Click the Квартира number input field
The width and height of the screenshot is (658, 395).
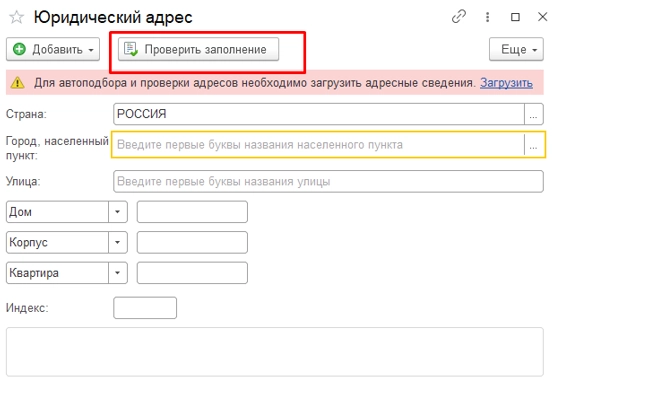tap(192, 273)
